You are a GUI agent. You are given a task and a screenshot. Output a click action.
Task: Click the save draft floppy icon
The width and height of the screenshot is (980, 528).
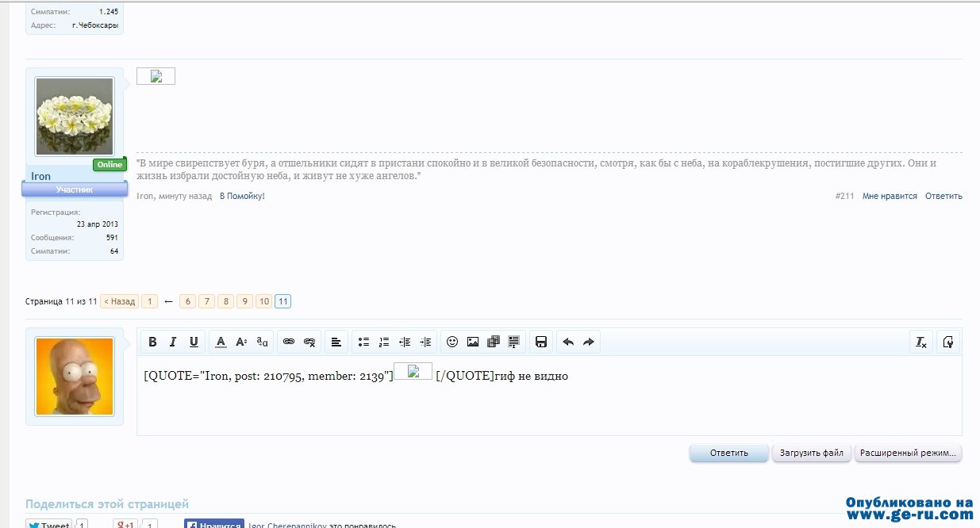[541, 342]
